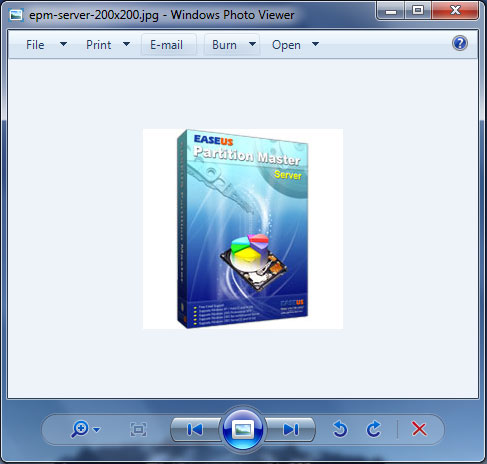Go to the previous picture

(195, 430)
